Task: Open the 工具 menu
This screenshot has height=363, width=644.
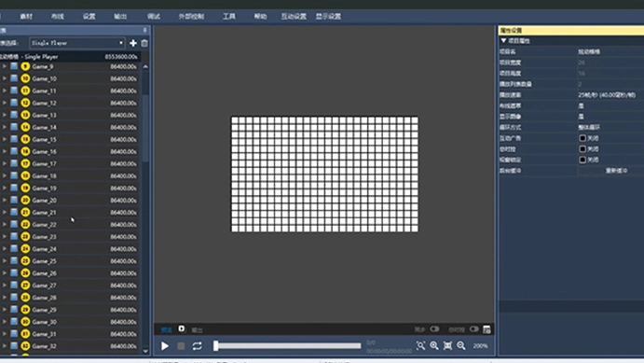Action: pyautogui.click(x=229, y=17)
